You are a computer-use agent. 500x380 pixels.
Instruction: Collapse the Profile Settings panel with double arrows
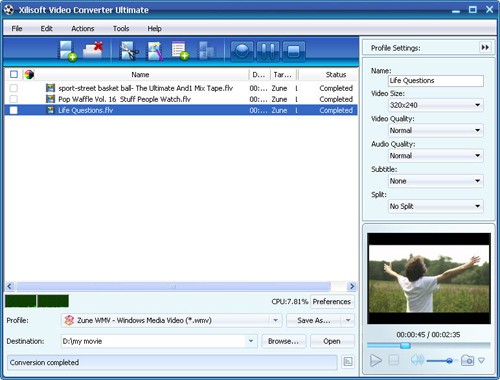coord(485,47)
